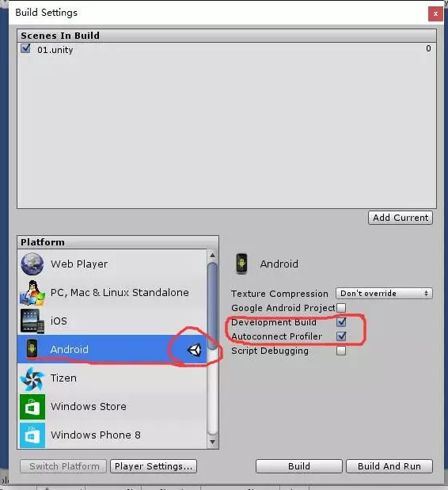The width and height of the screenshot is (448, 490).
Task: Select the Windows Phone 8 icon
Action: [32, 435]
